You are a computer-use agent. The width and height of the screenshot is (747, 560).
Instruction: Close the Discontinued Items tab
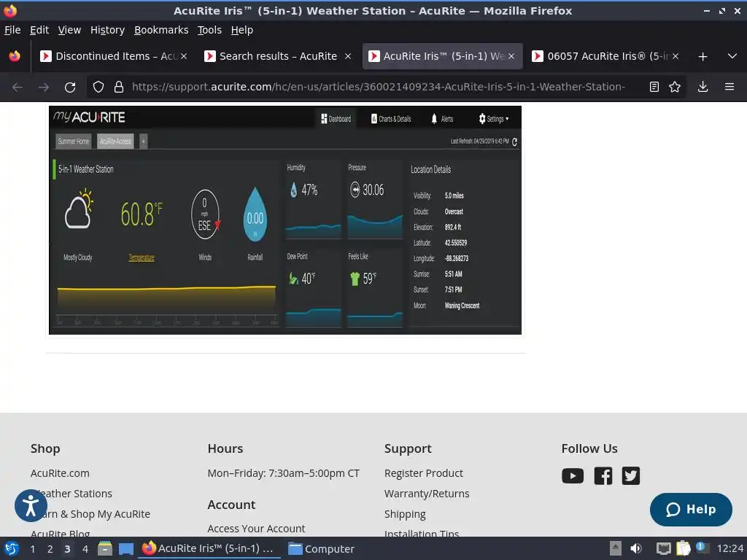click(184, 56)
